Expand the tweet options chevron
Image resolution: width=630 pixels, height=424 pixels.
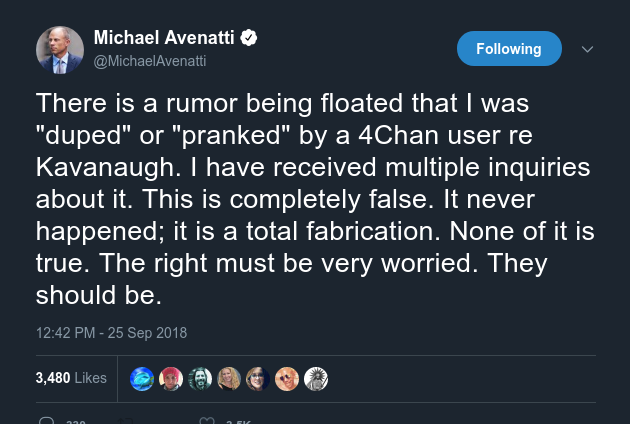587,49
